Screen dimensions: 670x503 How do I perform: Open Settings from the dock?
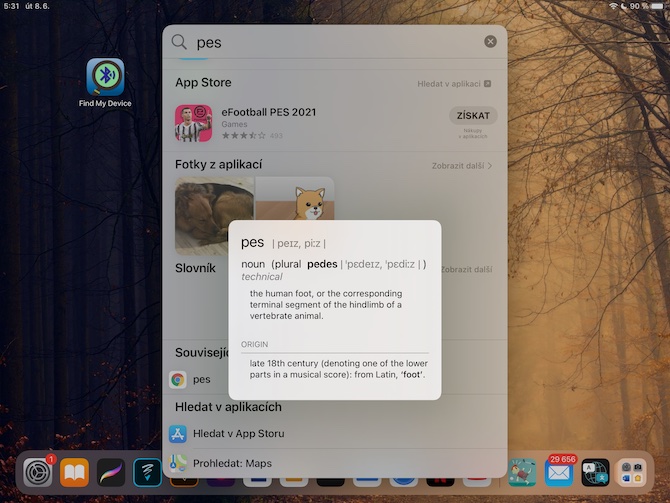(x=38, y=473)
